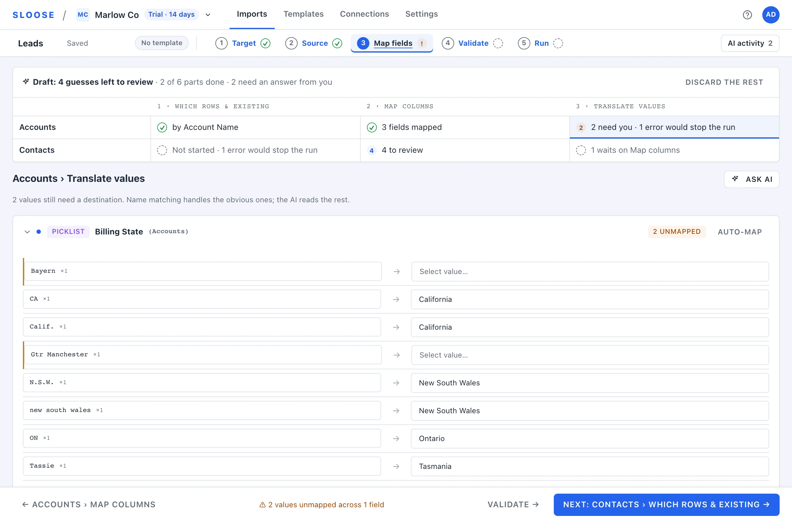792x532 pixels.
Task: Switch to the Templates tab
Action: pyautogui.click(x=303, y=14)
